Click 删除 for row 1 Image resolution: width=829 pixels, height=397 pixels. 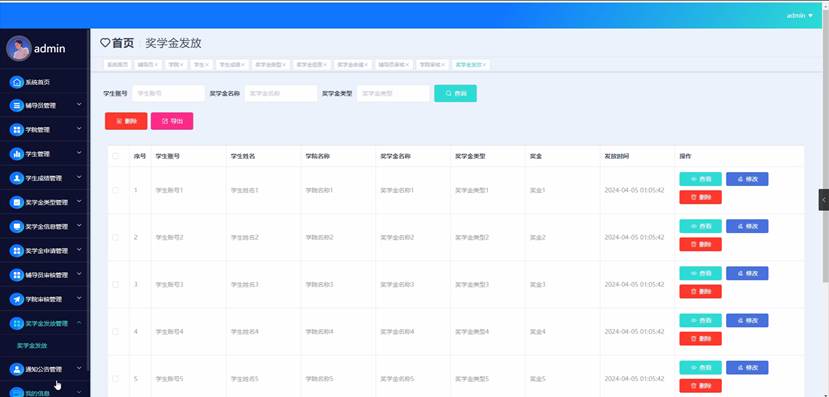coord(700,197)
